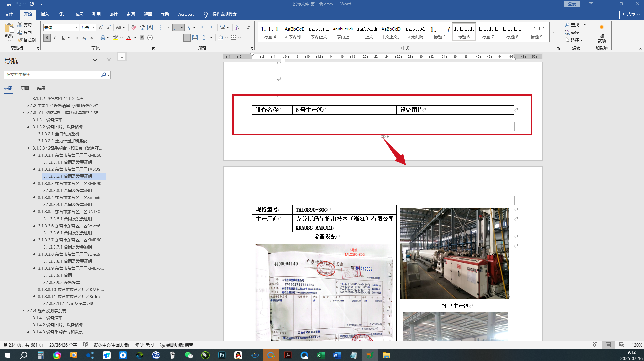The width and height of the screenshot is (644, 361).
Task: Click the sort icon in paragraph group
Action: coord(238,27)
